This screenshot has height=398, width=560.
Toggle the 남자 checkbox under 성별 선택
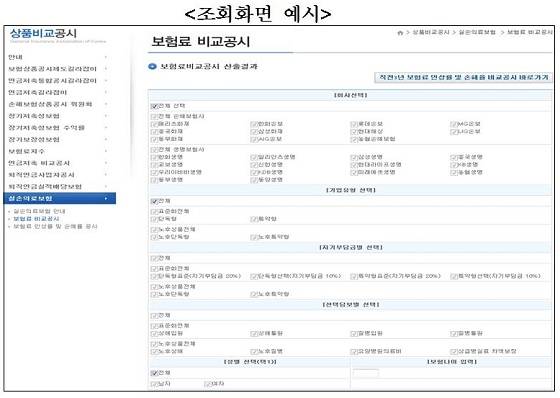[154, 384]
